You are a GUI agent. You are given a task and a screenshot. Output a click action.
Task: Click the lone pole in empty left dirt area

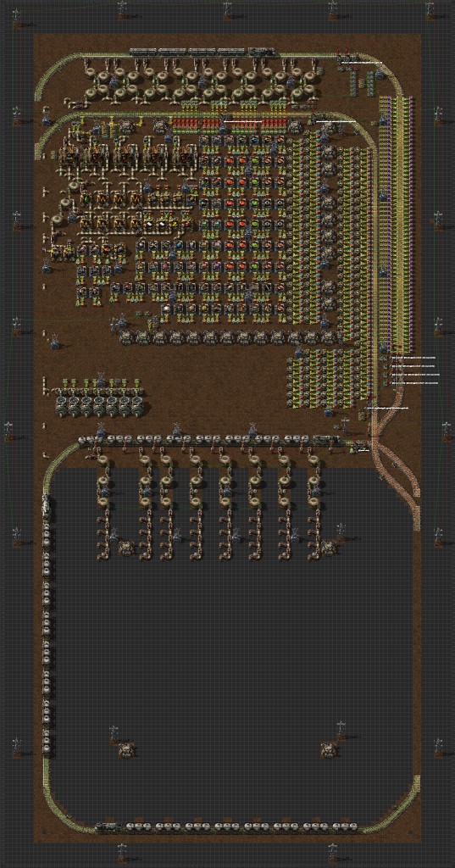coord(54,342)
